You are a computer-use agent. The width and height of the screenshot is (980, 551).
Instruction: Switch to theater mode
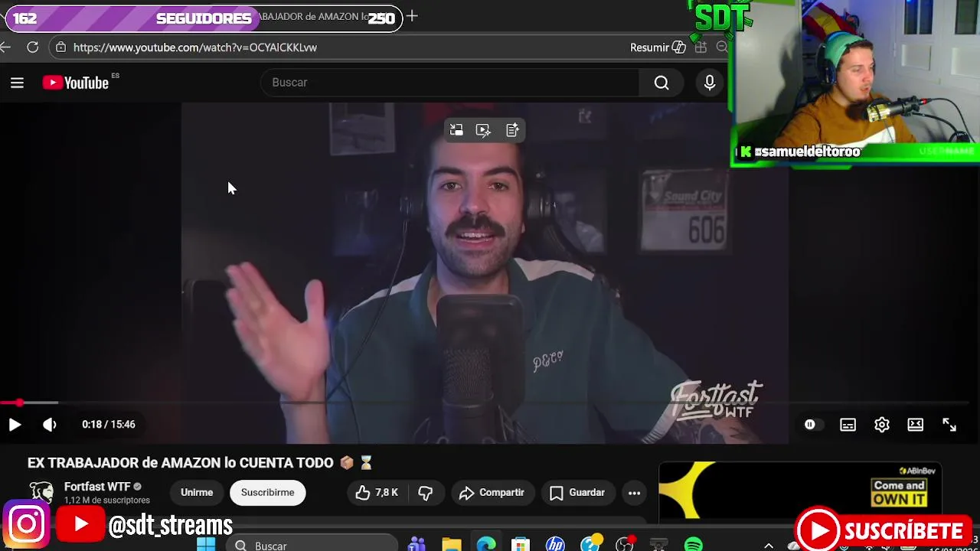pyautogui.click(x=916, y=425)
